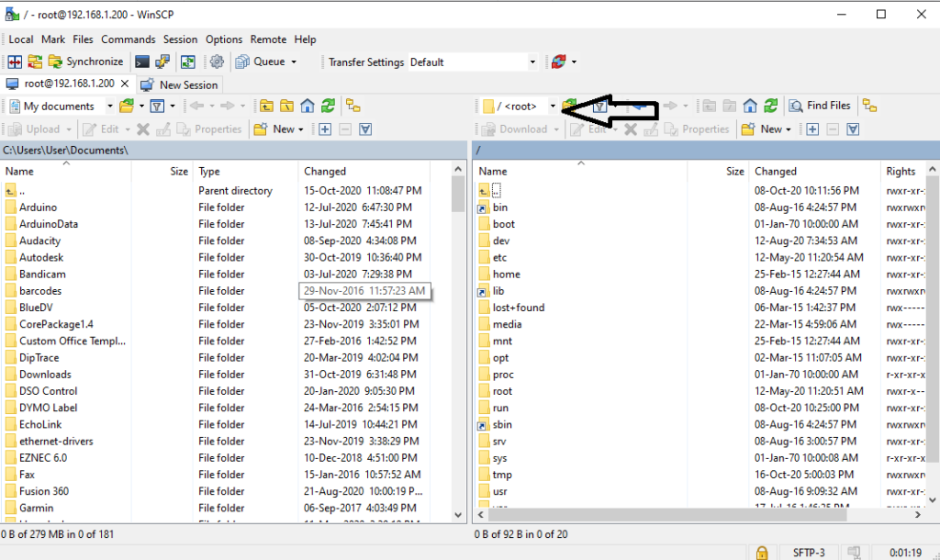940x560 pixels.
Task: Click Properties in the local panel toolbar
Action: (209, 129)
